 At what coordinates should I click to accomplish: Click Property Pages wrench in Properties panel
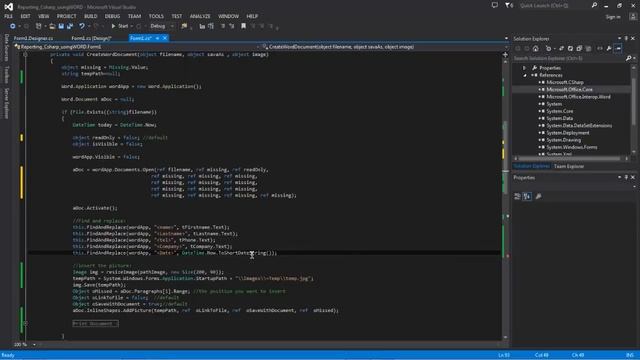pos(538,196)
